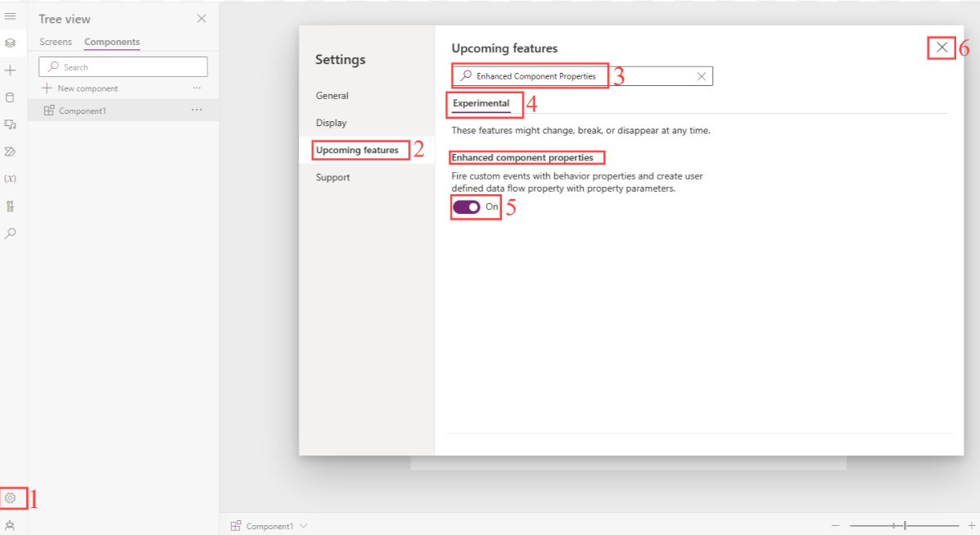Select Upcoming features in Settings
Viewport: 980px width, 535px height.
point(359,150)
